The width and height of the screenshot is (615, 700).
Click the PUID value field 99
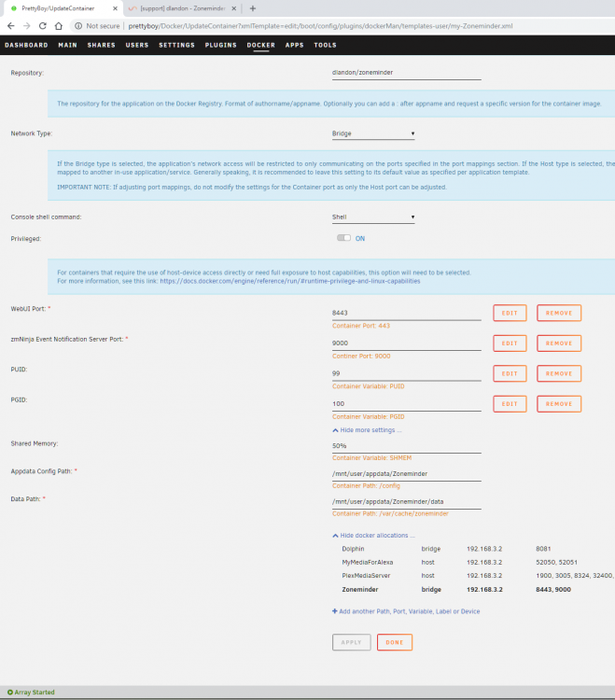click(x=406, y=373)
